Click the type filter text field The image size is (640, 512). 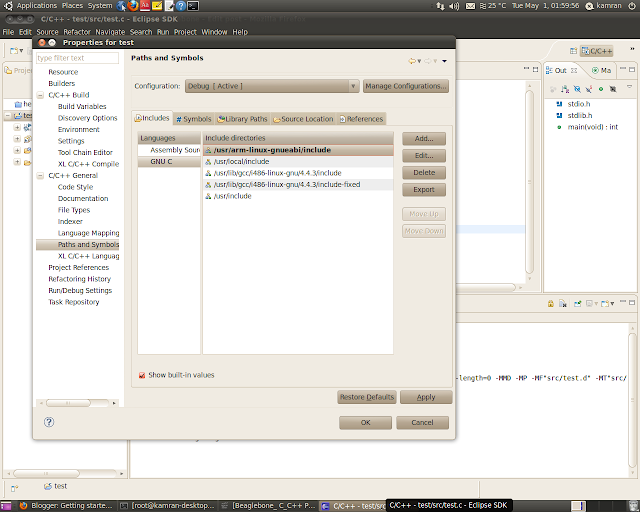78,58
